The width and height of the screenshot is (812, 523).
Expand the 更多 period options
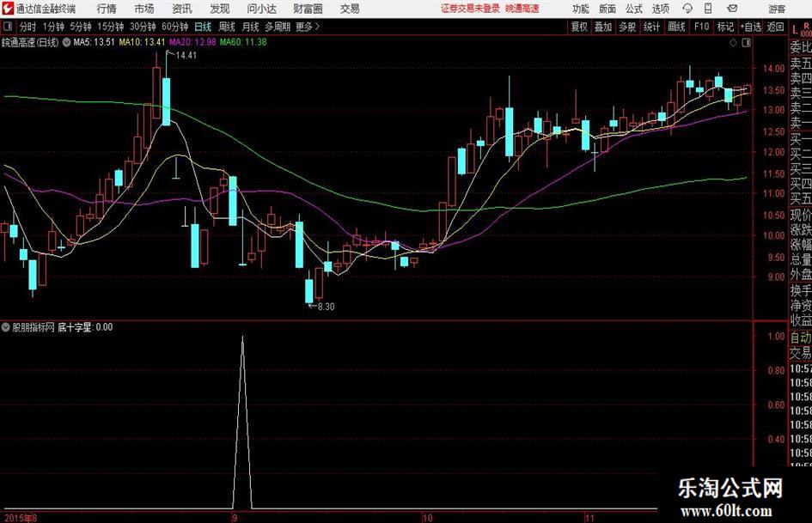308,27
